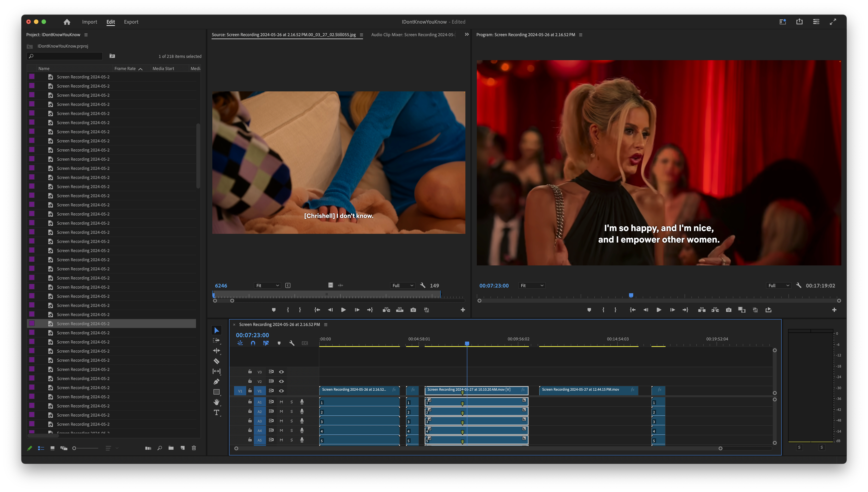868x492 pixels.
Task: Select the Hand tool
Action: tap(216, 402)
